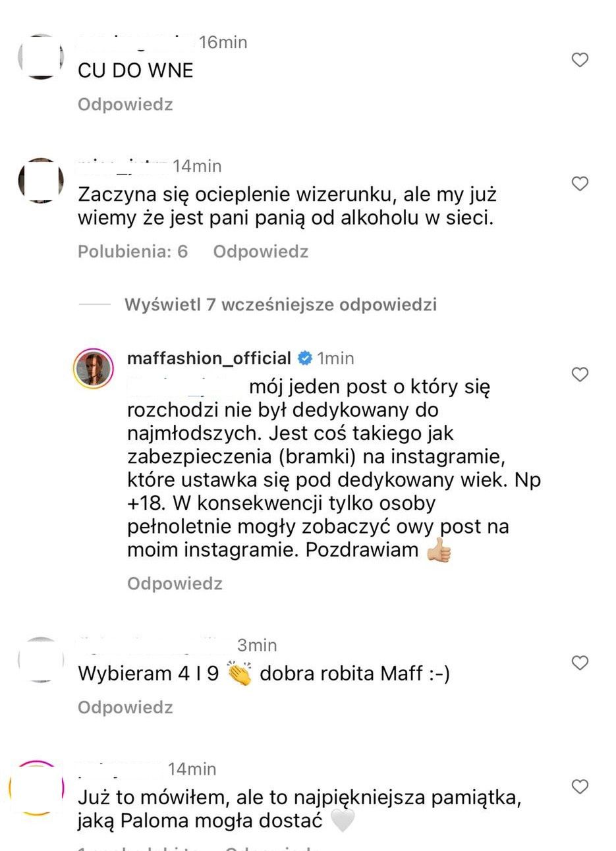Reply to the "Wybieram 4 I 9" comment
The height and width of the screenshot is (851, 616).
[x=125, y=707]
